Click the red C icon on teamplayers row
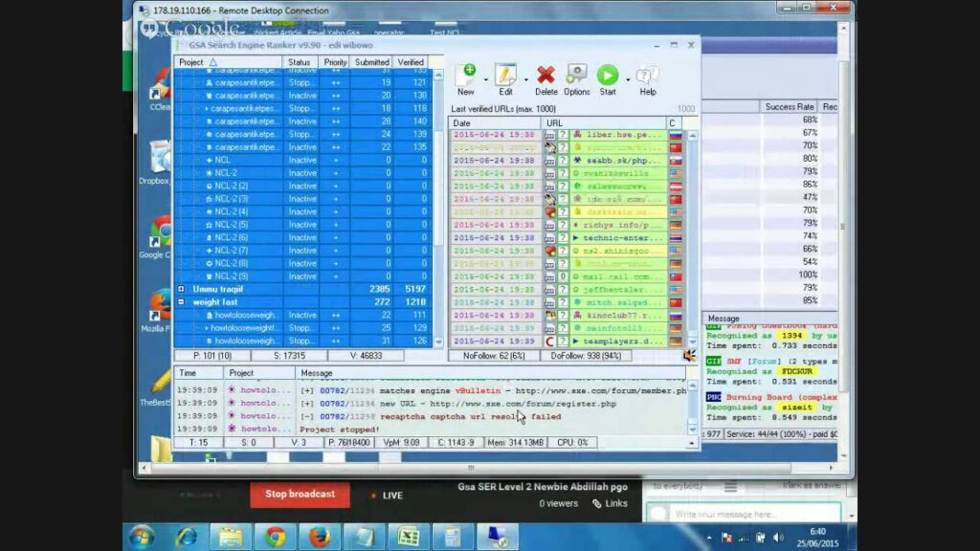Image resolution: width=980 pixels, height=551 pixels. click(550, 342)
